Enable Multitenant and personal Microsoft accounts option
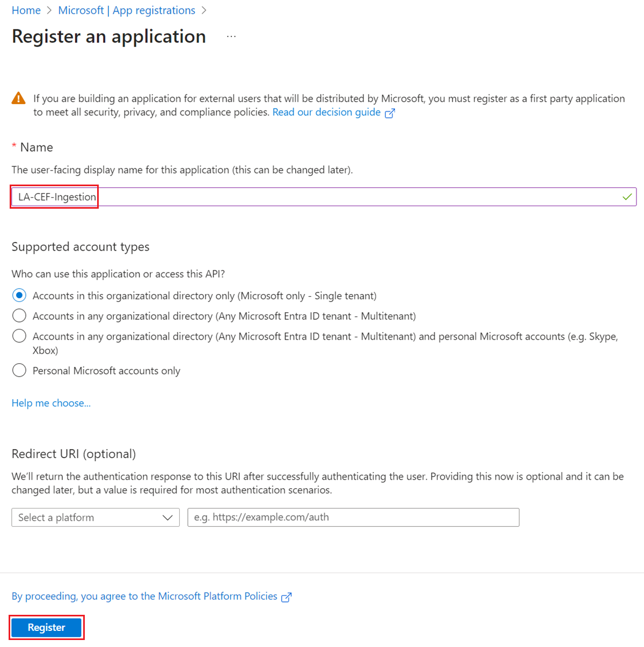Image resolution: width=644 pixels, height=647 pixels. [x=19, y=336]
